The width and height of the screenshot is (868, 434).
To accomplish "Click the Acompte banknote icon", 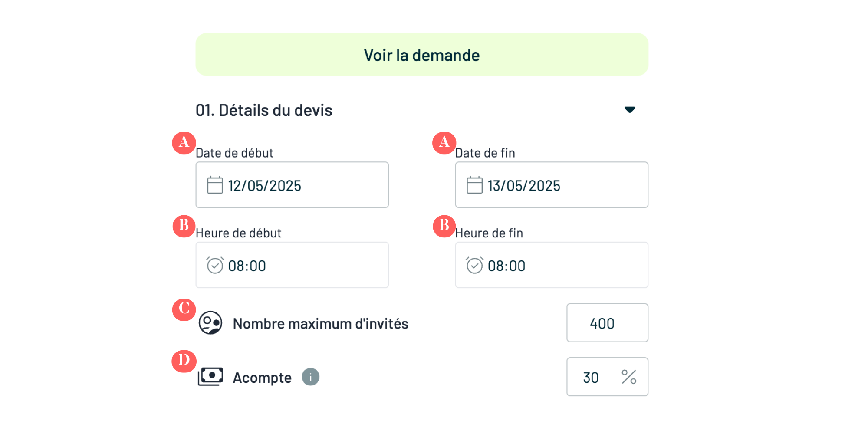I will pos(210,377).
